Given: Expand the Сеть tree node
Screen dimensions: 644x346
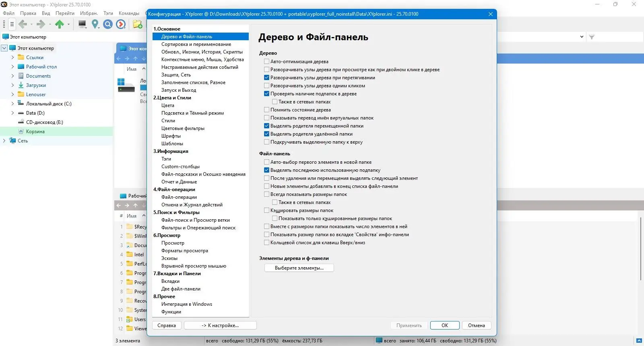Looking at the screenshot, I should [x=4, y=141].
